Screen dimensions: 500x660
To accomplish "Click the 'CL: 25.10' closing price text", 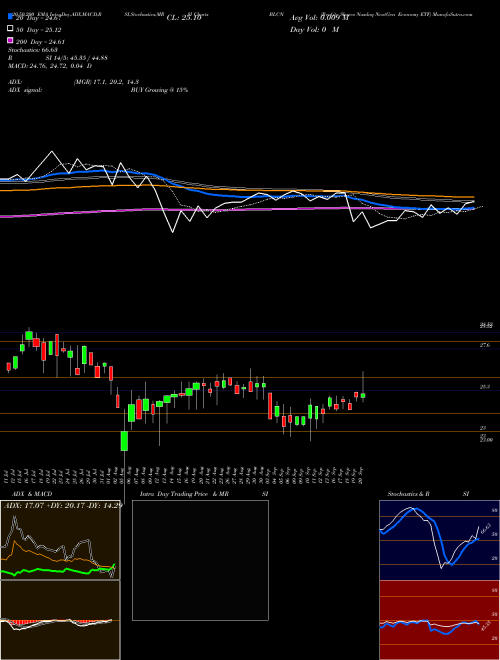I will pyautogui.click(x=184, y=18).
